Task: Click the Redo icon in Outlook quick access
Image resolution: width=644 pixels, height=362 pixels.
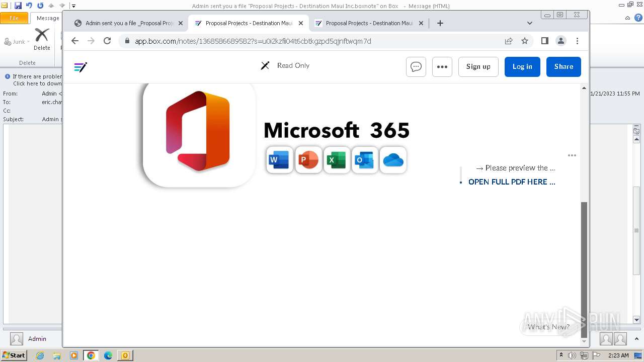Action: [40, 6]
